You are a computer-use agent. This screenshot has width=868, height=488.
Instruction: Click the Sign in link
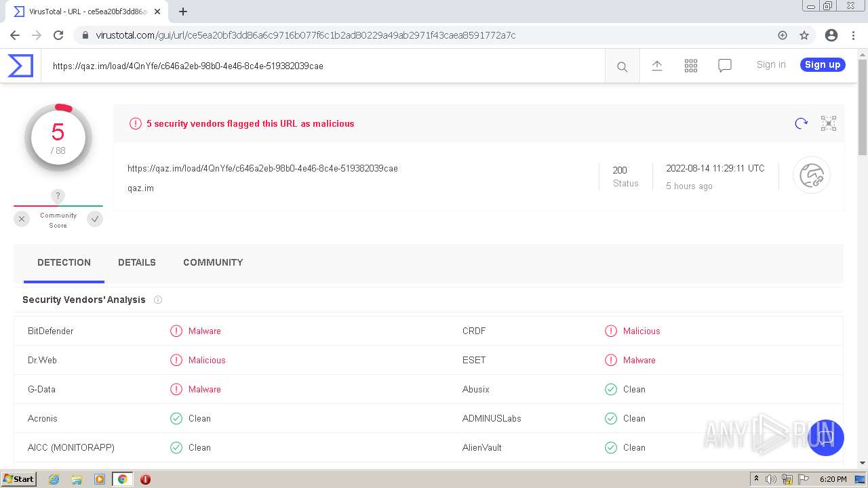[x=771, y=64]
